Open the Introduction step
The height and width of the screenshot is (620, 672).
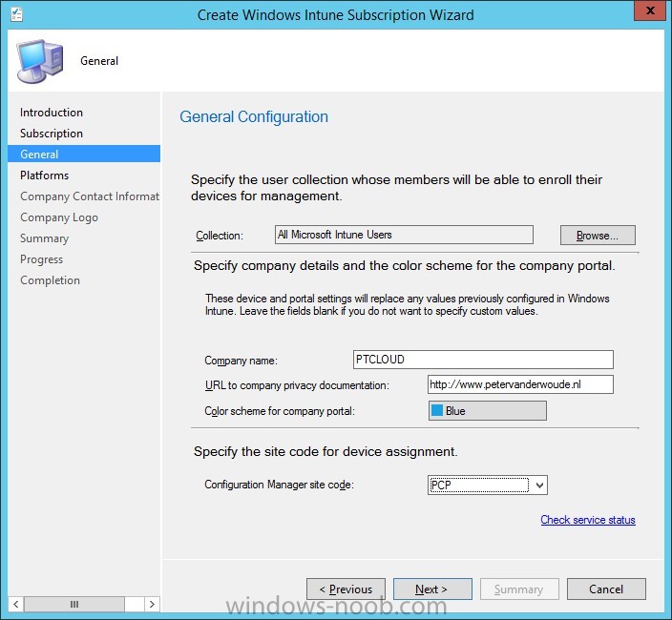52,113
